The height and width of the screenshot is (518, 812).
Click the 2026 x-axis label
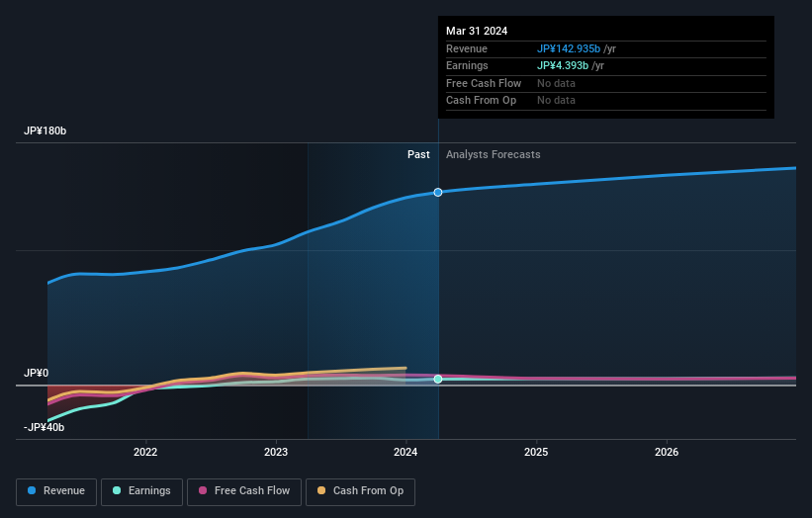[667, 452]
